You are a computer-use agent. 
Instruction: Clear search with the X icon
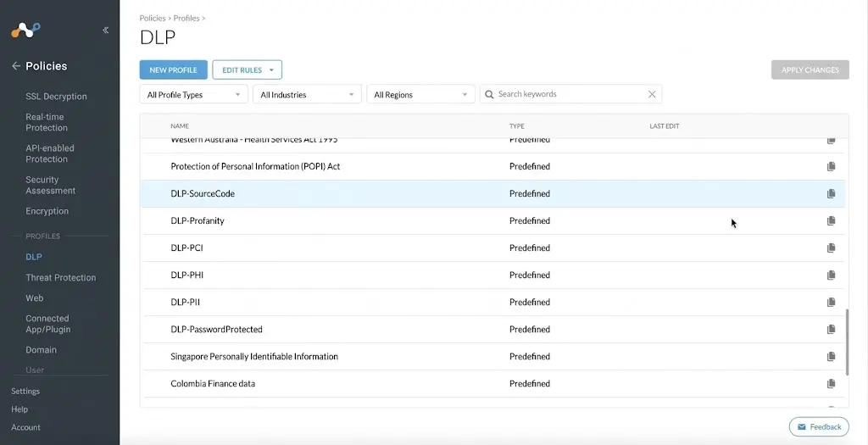(x=652, y=94)
